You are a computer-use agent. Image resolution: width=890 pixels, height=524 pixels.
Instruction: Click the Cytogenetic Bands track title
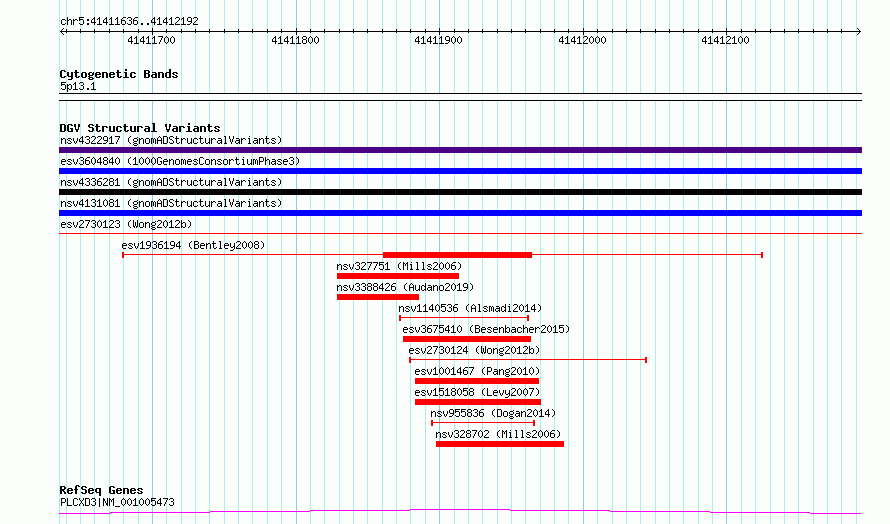(x=119, y=74)
